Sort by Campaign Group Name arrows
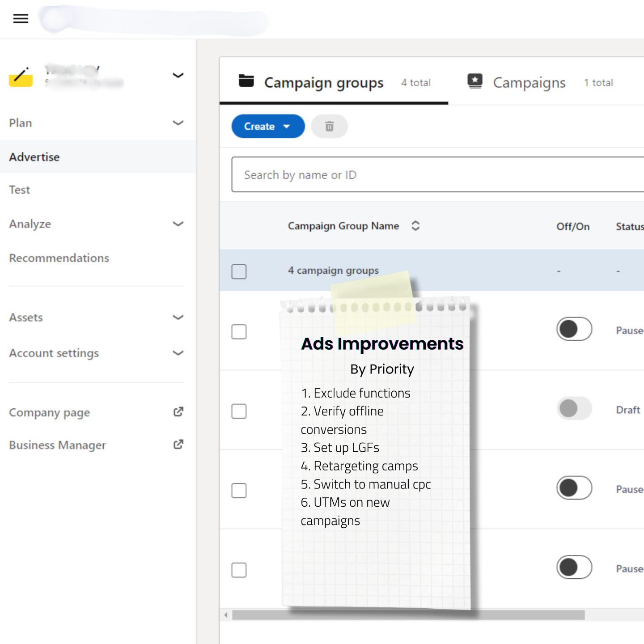 415,226
